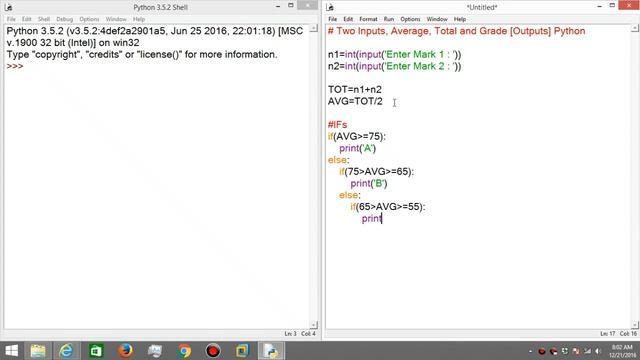
Task: Click the Python 3.5.2 Shell title bar
Action: point(160,7)
